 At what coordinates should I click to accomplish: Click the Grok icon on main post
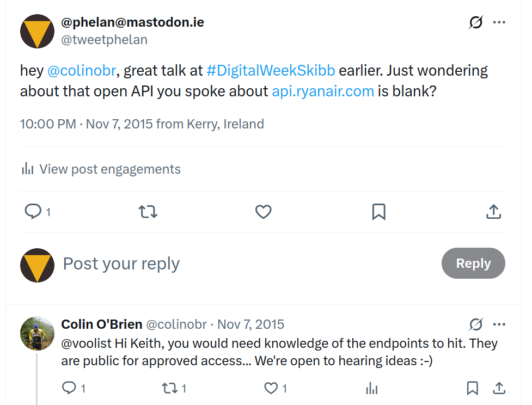pyautogui.click(x=475, y=23)
